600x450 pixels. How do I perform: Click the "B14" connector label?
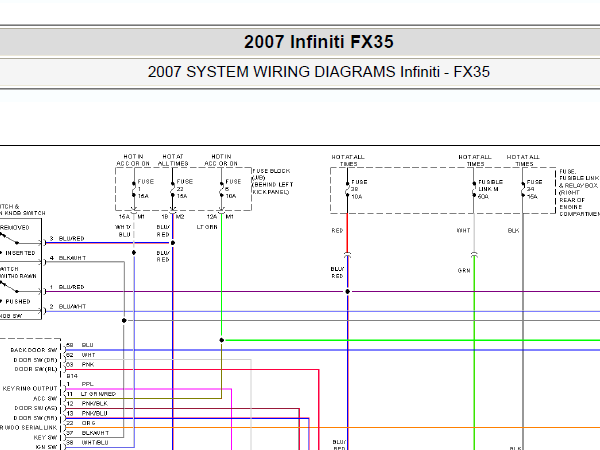(x=72, y=376)
